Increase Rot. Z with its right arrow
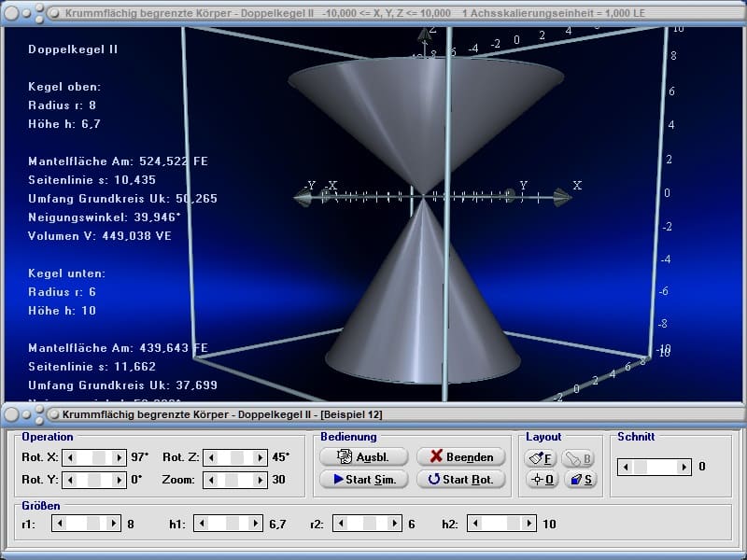Image resolution: width=747 pixels, height=560 pixels. point(260,457)
